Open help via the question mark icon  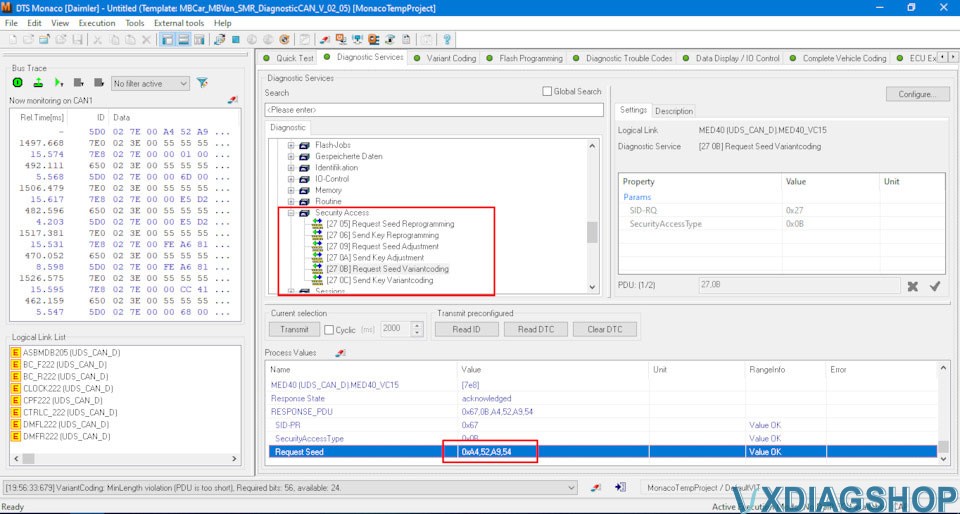point(447,40)
